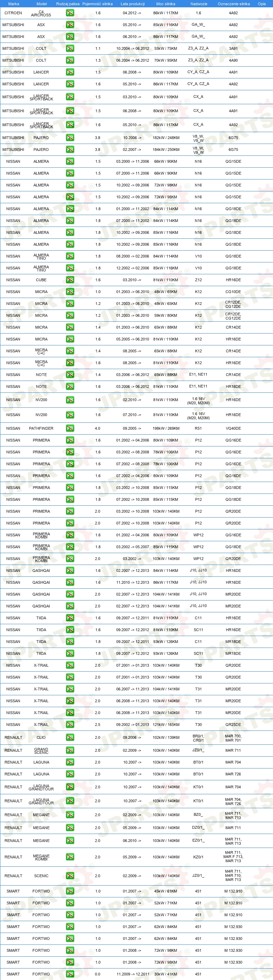273x980 pixels.
Task: Select the 3A91 engine code cell
Action: coord(233,48)
